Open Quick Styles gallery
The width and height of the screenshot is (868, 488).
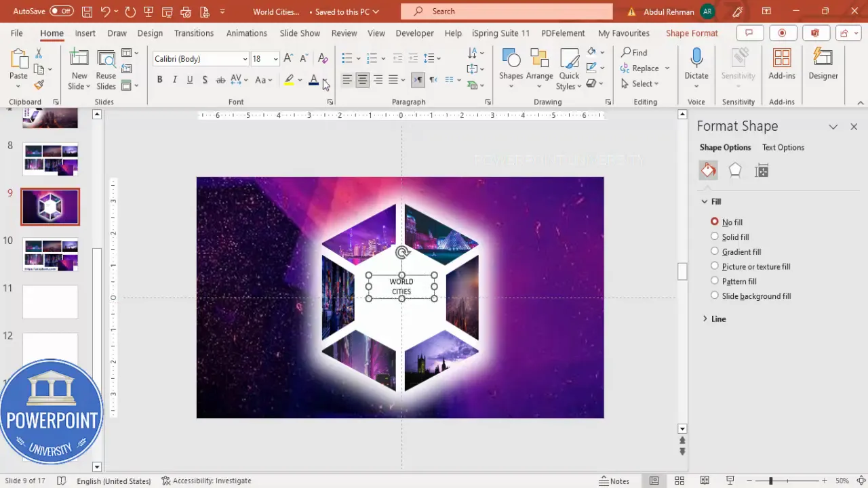(568, 68)
